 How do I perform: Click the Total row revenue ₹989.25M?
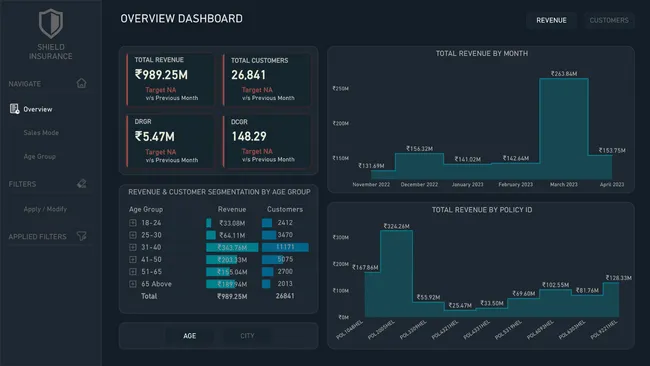click(x=232, y=296)
